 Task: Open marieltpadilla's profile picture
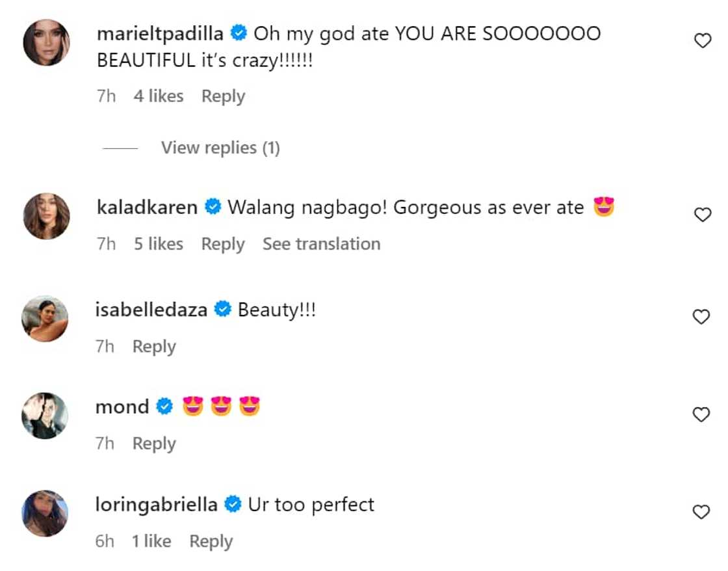(46, 43)
